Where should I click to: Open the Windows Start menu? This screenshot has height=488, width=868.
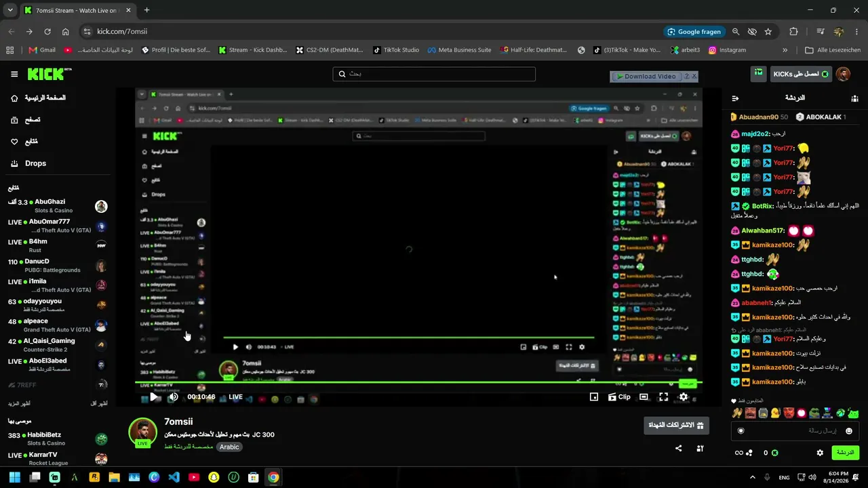[x=15, y=477]
